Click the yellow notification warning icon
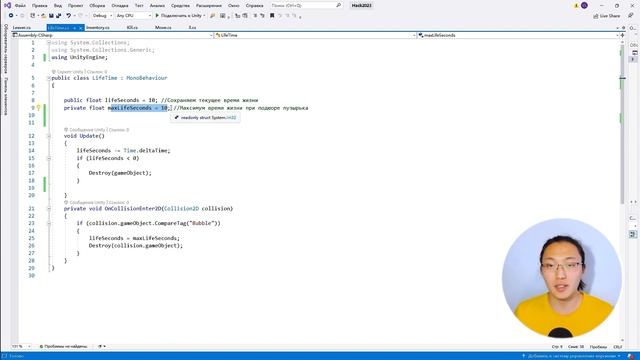 [x=576, y=6]
